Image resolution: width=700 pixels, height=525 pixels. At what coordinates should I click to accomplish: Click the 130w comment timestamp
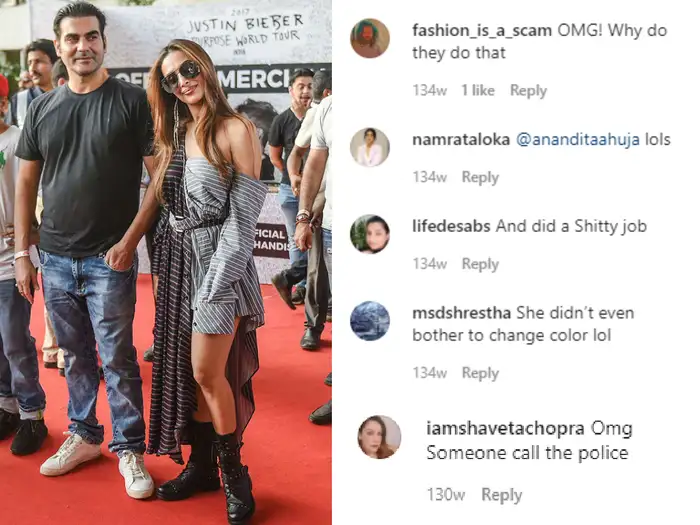coord(446,495)
